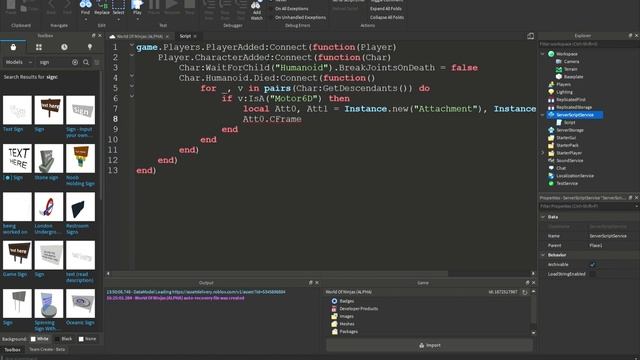Switch to the Team Create - Beta tab
The image size is (640, 360).
(47, 350)
